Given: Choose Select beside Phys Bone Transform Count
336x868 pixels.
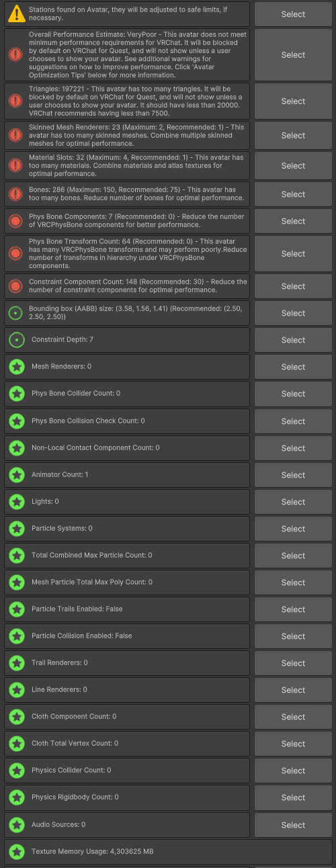Looking at the screenshot, I should pyautogui.click(x=293, y=253).
